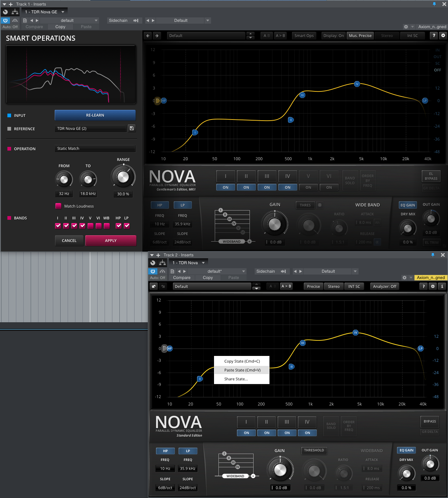The width and height of the screenshot is (448, 498).
Task: Toggle the Match Loudness checkbox
Action: 58,206
